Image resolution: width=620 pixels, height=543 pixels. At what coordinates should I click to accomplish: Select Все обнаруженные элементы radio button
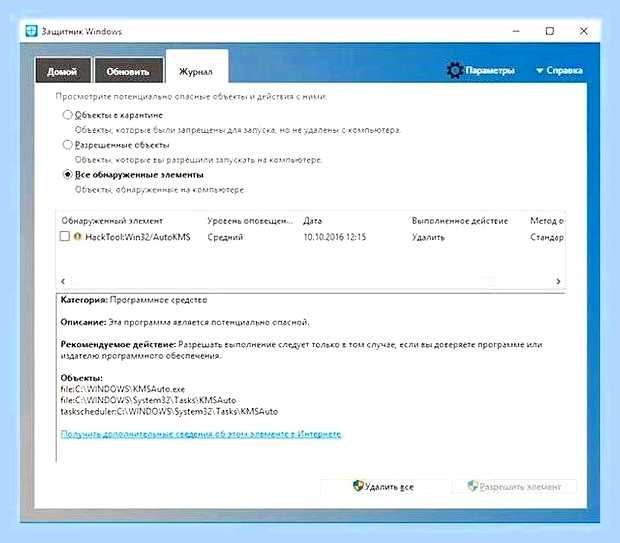(x=68, y=174)
